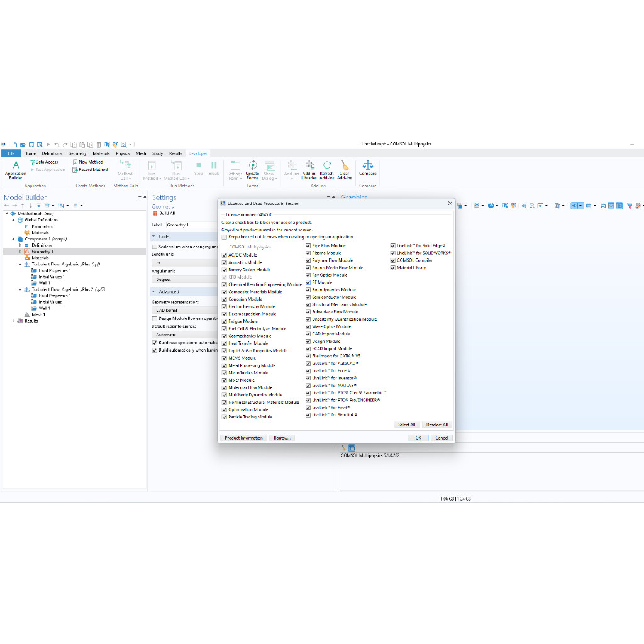The height and width of the screenshot is (644, 644).
Task: Collapse the Component 1 node
Action: [x=13, y=238]
